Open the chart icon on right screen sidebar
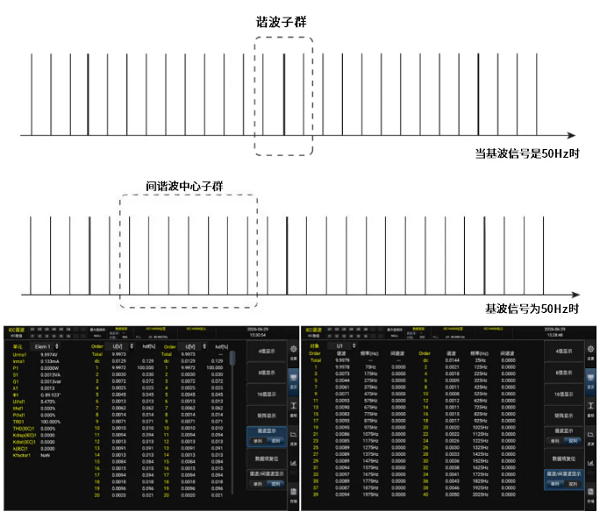The width and height of the screenshot is (600, 519). pyautogui.click(x=590, y=464)
